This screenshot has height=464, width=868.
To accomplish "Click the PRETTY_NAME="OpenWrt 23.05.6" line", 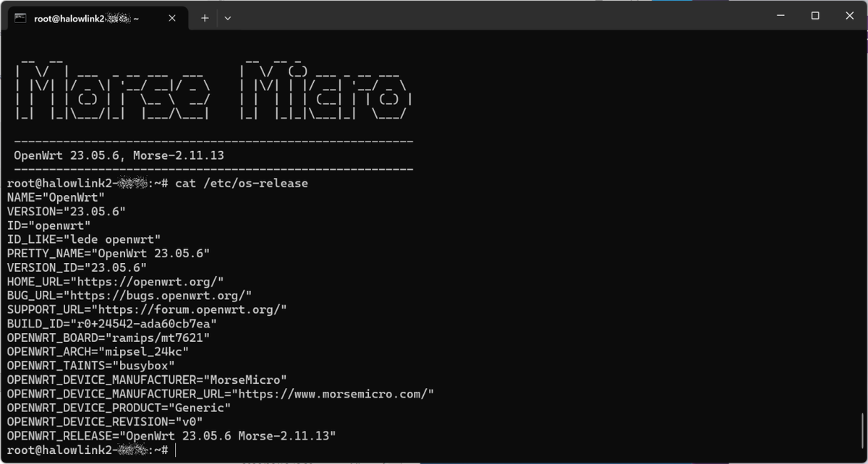I will pos(109,253).
